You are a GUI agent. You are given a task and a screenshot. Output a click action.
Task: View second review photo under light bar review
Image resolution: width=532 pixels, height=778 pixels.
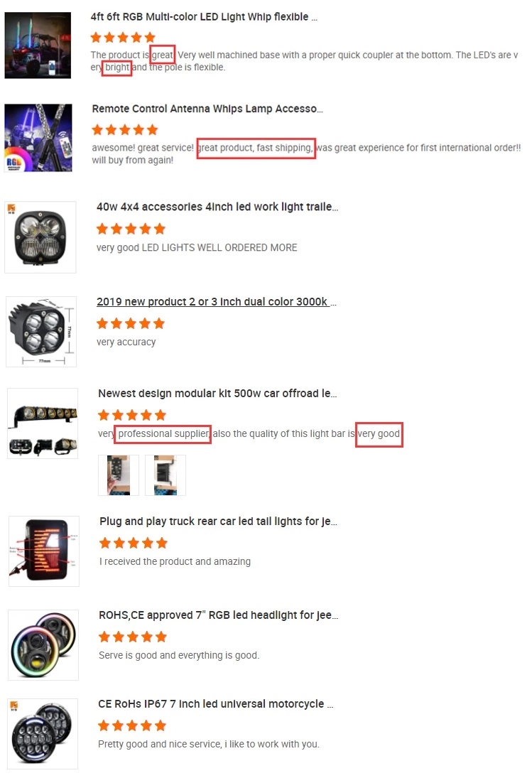point(165,475)
